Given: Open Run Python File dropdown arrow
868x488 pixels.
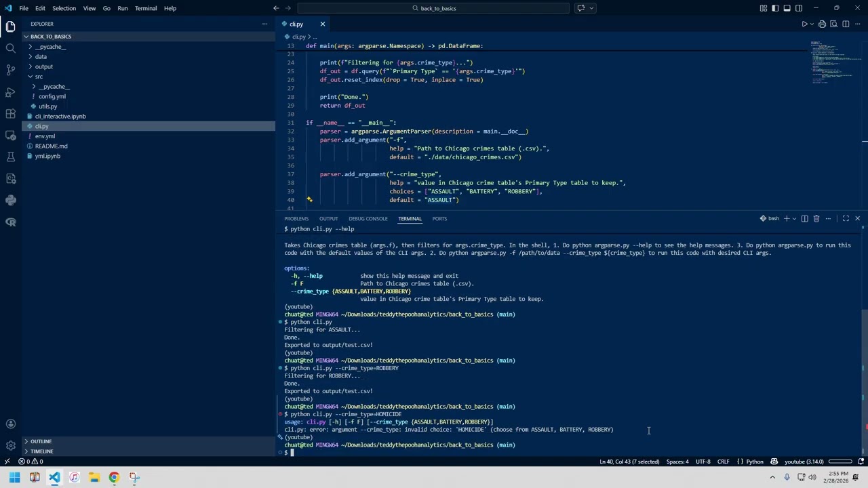Looking at the screenshot, I should (x=812, y=24).
